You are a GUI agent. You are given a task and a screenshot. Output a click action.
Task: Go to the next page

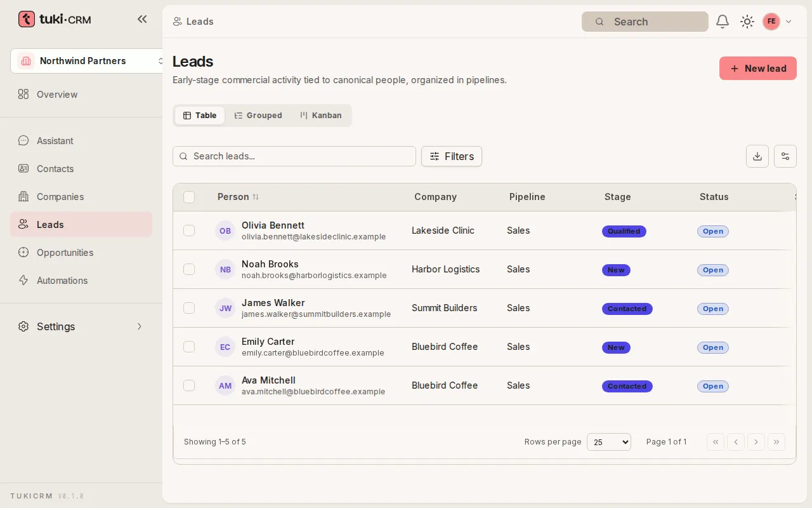tap(756, 442)
